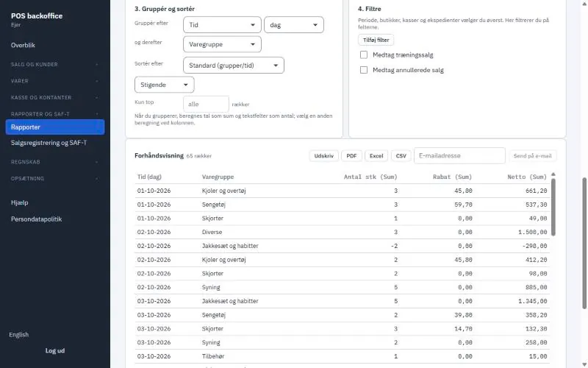Click the preview table scrollbar thumb
Viewport: 588px width, 368px height.
pyautogui.click(x=553, y=207)
